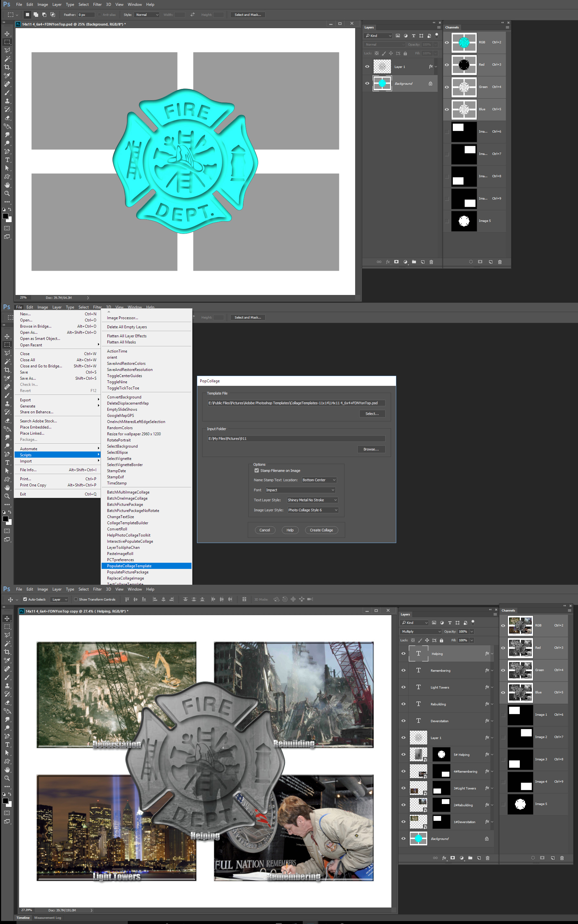Image resolution: width=578 pixels, height=924 pixels.
Task: Enable Show Transform Controls checkbox
Action: click(x=76, y=599)
